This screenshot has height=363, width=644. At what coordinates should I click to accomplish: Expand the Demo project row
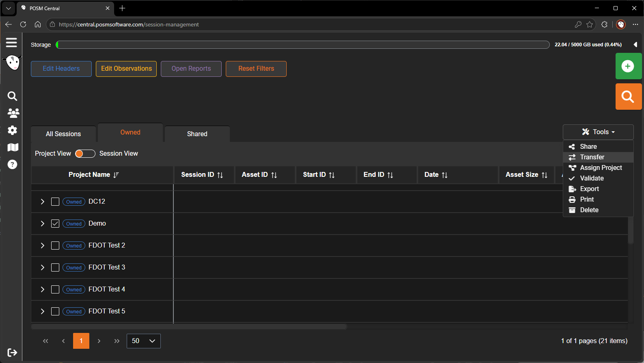42,224
